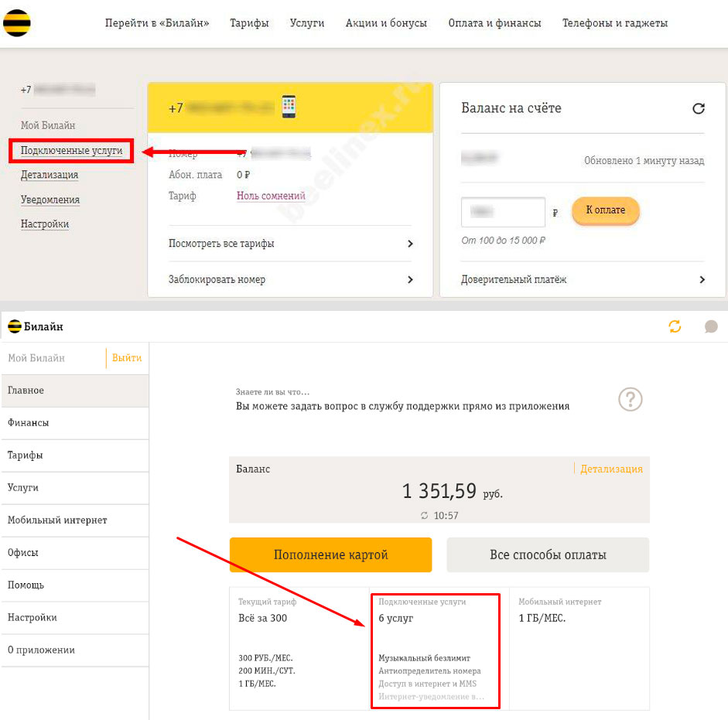Click the Beeline striped logo at top

(17, 24)
